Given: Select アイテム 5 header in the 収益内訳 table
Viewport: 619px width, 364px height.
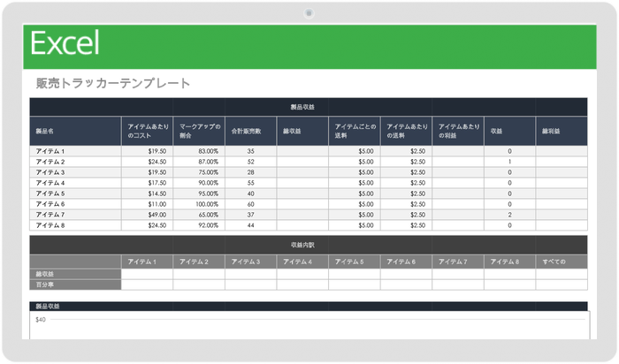Looking at the screenshot, I should [x=355, y=262].
